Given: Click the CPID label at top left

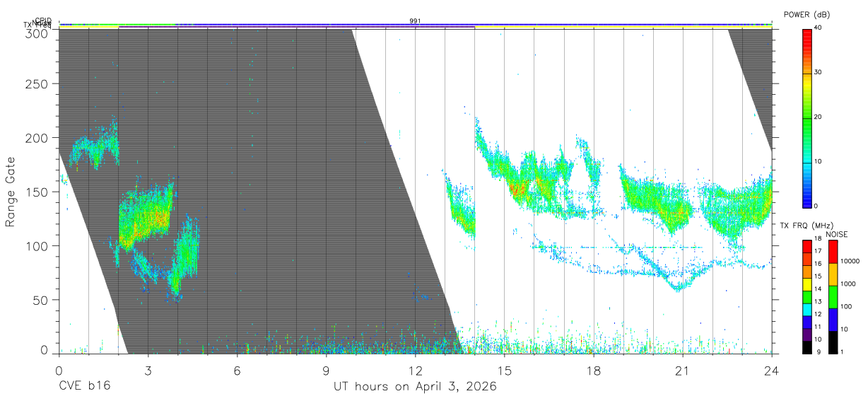Looking at the screenshot, I should click(x=43, y=21).
